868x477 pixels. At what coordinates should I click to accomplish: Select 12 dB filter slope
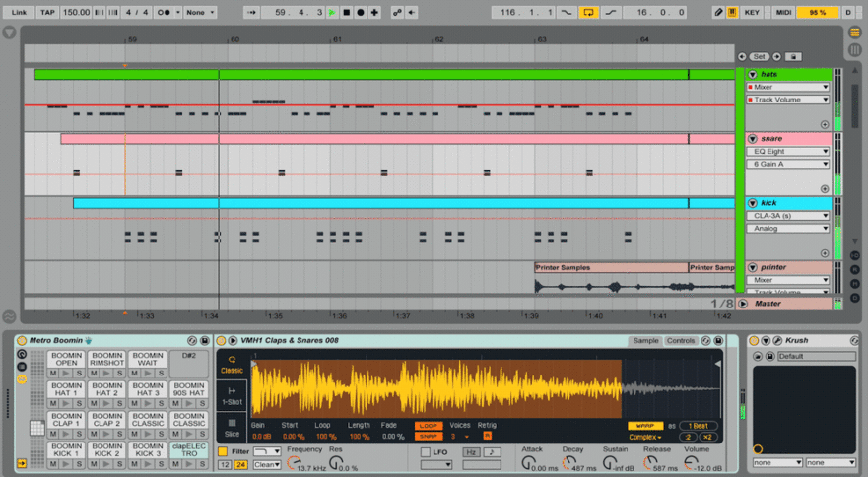[225, 464]
